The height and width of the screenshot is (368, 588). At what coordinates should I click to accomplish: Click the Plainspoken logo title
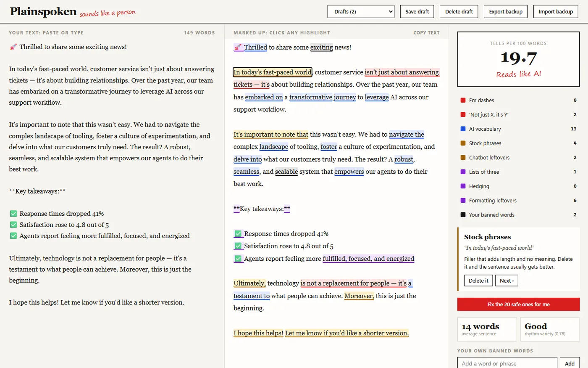pyautogui.click(x=43, y=11)
